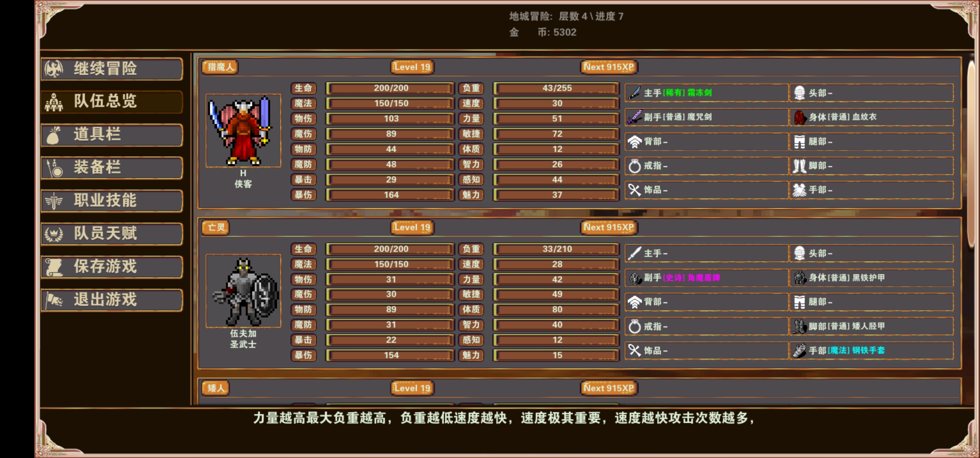Click the scrolling tip text at bottom
This screenshot has width=980, height=458.
[504, 418]
